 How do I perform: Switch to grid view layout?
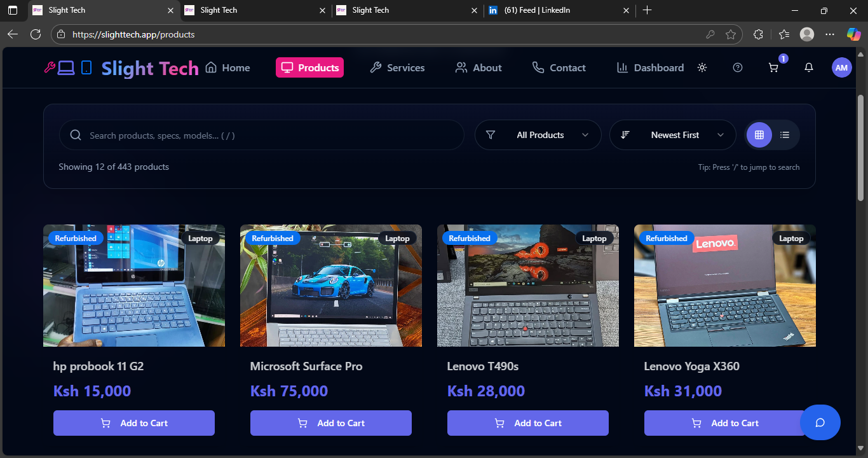click(x=759, y=135)
